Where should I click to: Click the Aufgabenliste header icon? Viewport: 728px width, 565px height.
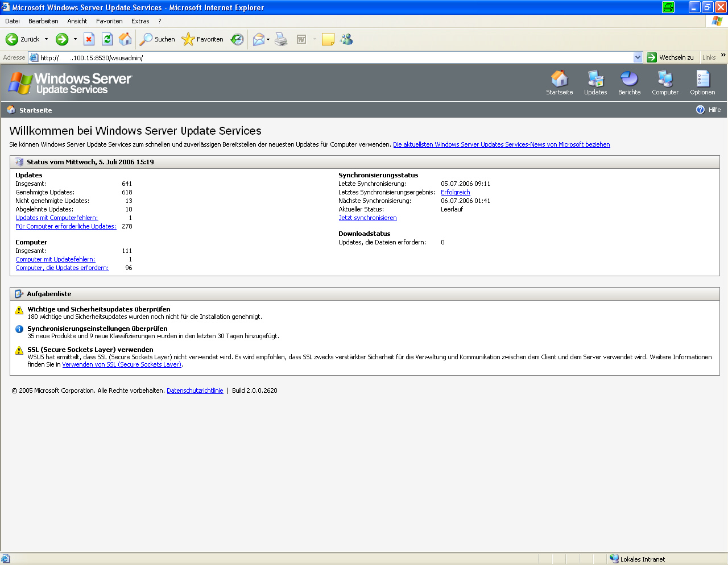[x=19, y=294]
